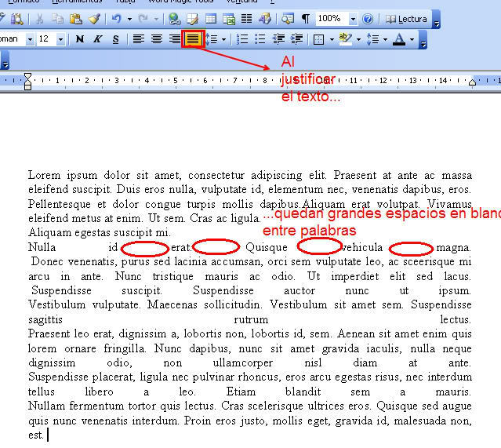
Task: Show or hide paragraph marks (¶)
Action: click(x=305, y=18)
